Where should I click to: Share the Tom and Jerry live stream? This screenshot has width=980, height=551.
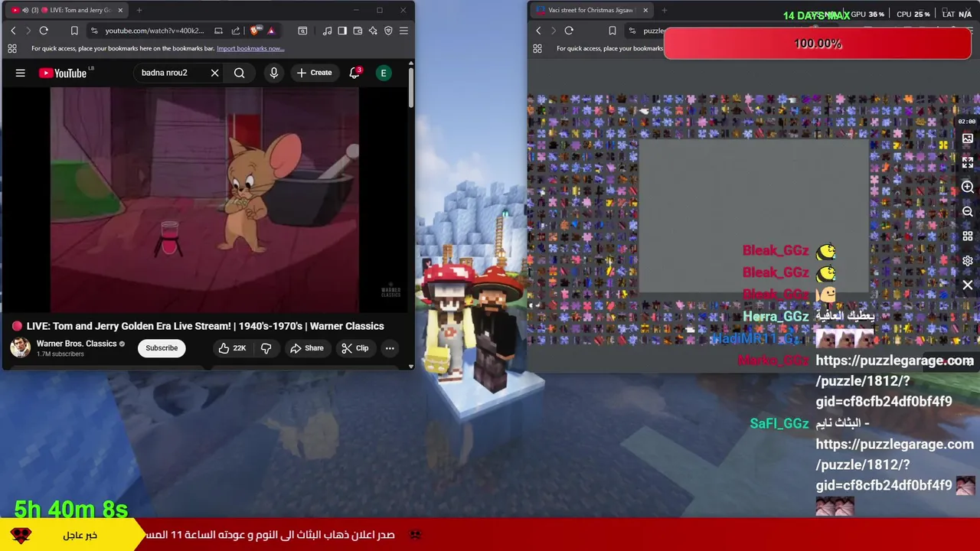click(306, 348)
